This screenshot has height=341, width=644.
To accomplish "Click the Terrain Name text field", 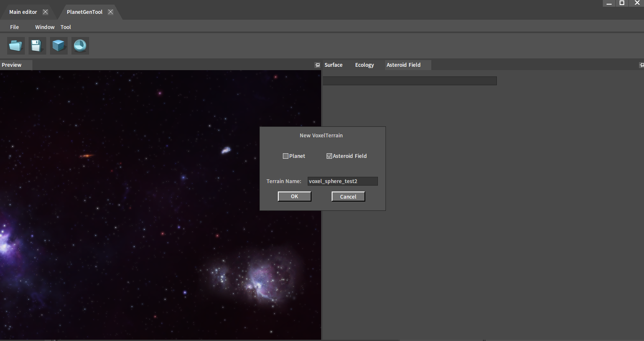I will coord(342,181).
